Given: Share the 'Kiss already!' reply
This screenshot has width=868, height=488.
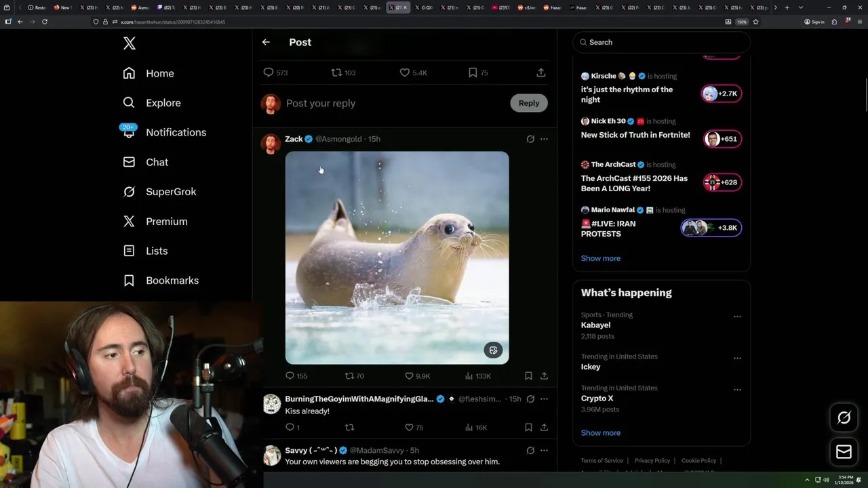Looking at the screenshot, I should pos(544,428).
